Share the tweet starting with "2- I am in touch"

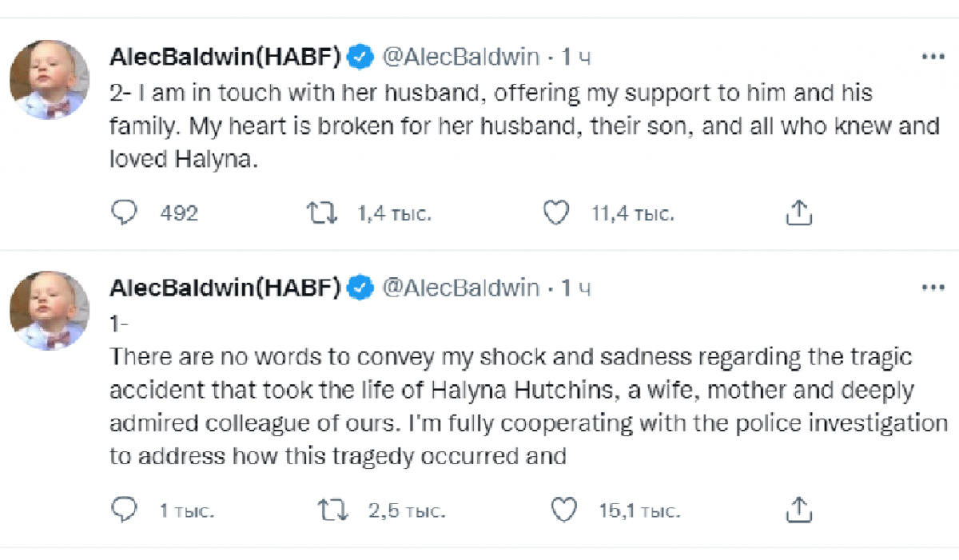pyautogui.click(x=799, y=213)
